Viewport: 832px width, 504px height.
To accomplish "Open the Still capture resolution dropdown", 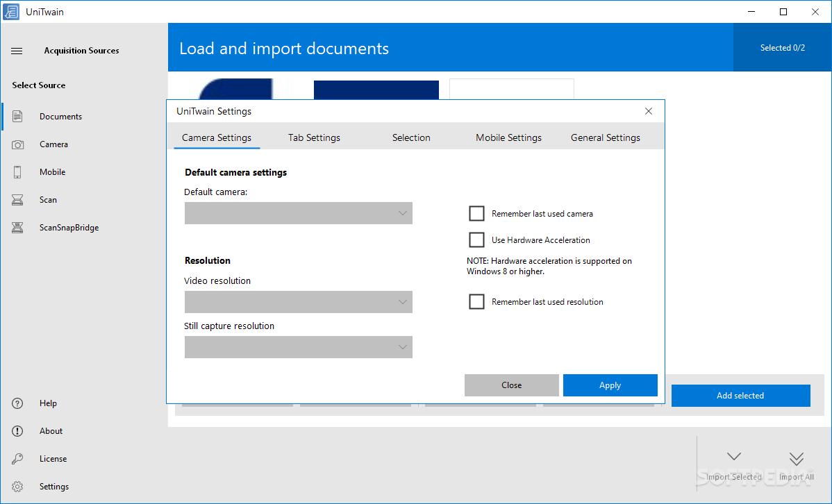I will coord(298,347).
